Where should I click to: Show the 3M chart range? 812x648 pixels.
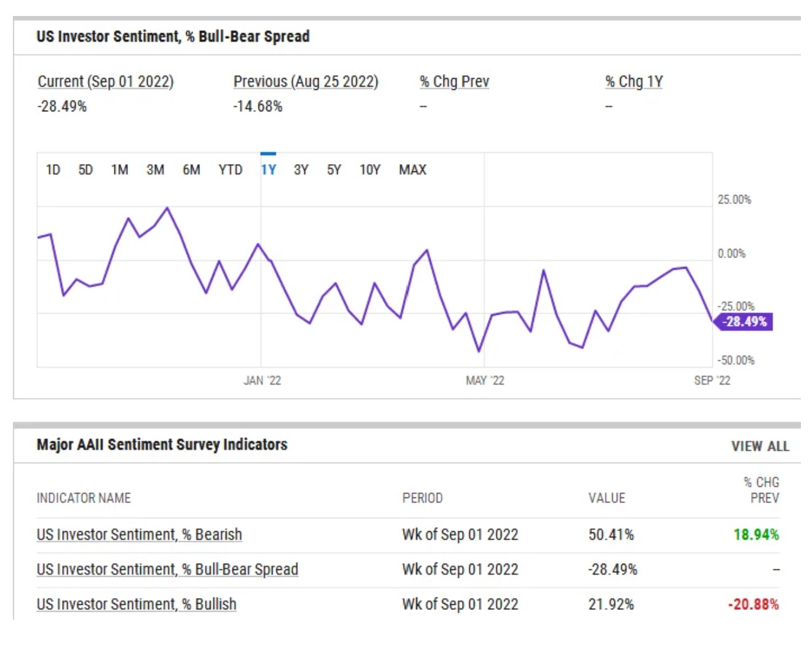[155, 170]
